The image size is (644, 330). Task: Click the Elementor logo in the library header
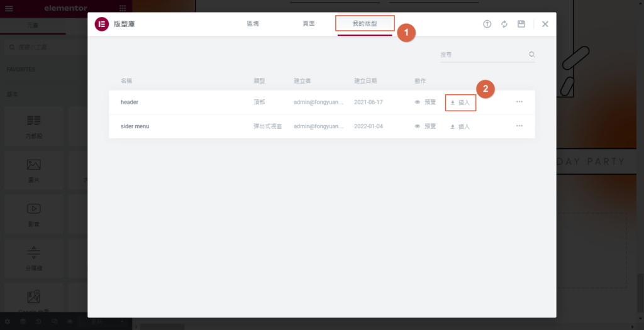point(101,24)
